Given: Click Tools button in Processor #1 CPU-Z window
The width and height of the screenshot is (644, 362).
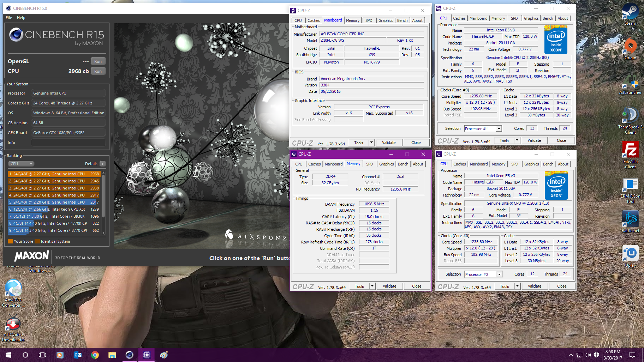Looking at the screenshot, I should coord(504,140).
